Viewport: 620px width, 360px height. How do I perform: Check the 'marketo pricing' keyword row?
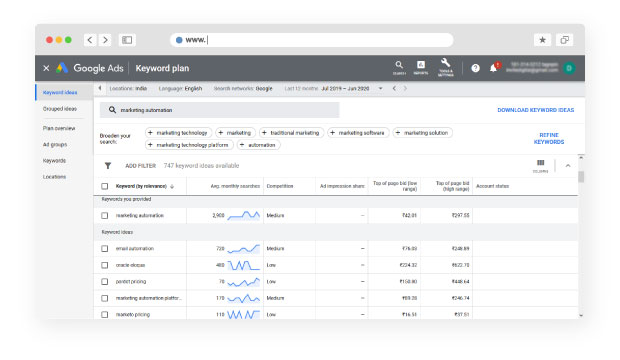tap(104, 315)
